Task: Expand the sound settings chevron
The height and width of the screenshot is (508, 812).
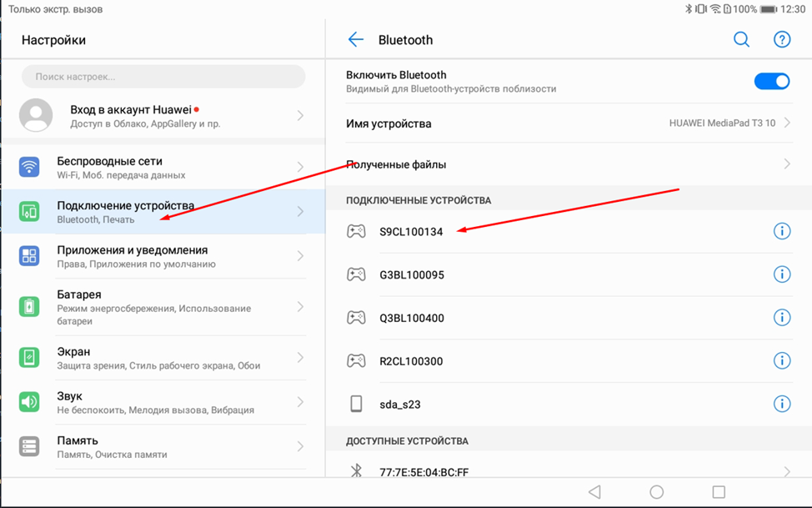Action: (300, 402)
